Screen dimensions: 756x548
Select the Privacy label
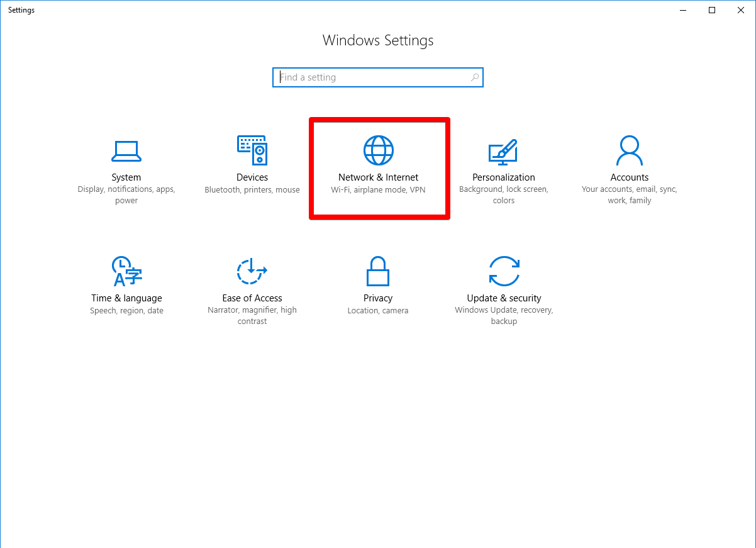(x=378, y=298)
